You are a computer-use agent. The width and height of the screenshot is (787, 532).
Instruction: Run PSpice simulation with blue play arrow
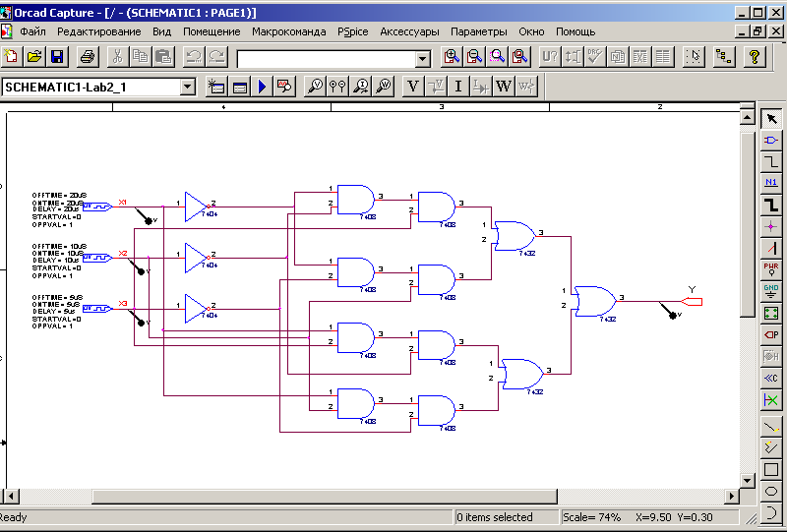click(262, 87)
